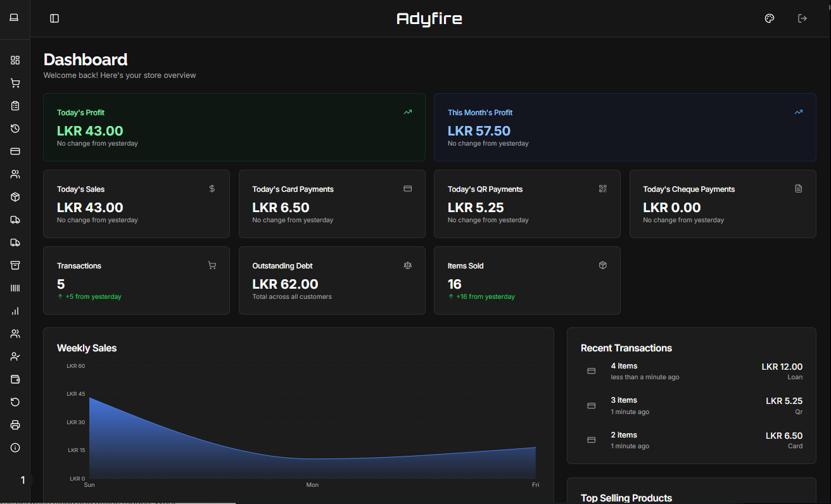Open the bar chart reports sidebar icon
This screenshot has height=504, width=831.
click(x=15, y=311)
